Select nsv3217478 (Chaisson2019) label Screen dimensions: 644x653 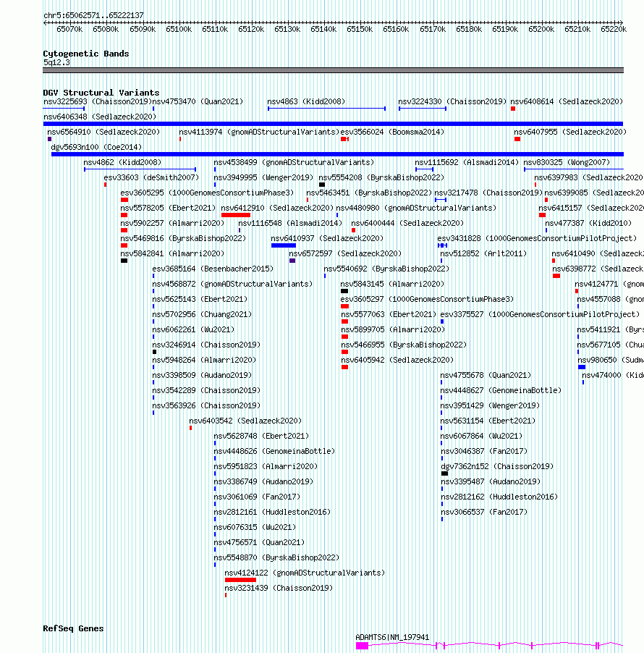coord(488,193)
